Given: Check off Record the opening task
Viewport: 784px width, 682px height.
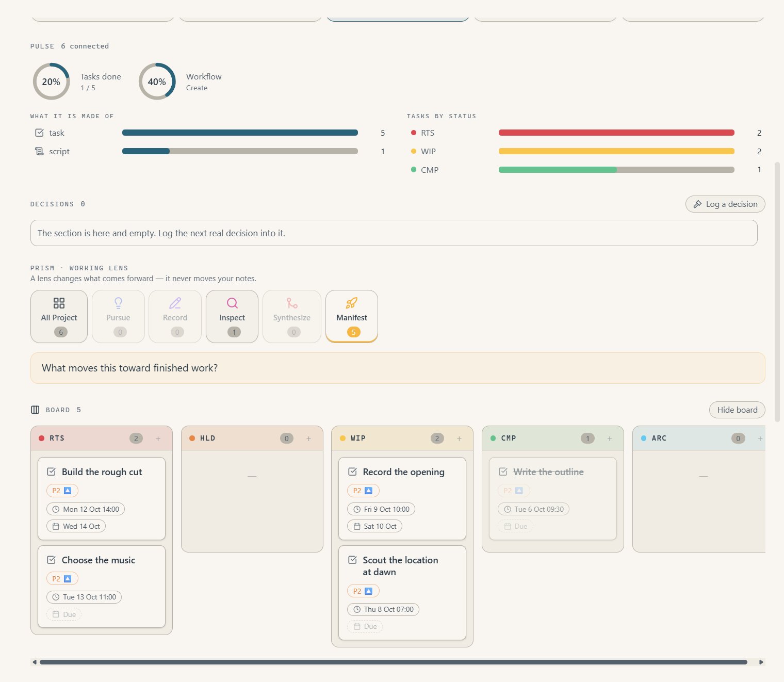Looking at the screenshot, I should [x=353, y=472].
